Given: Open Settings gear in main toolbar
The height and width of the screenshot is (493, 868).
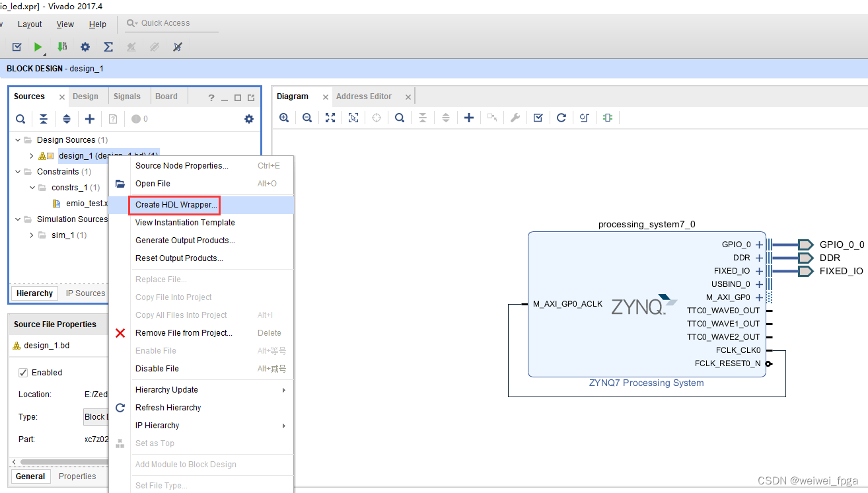Looking at the screenshot, I should click(85, 47).
